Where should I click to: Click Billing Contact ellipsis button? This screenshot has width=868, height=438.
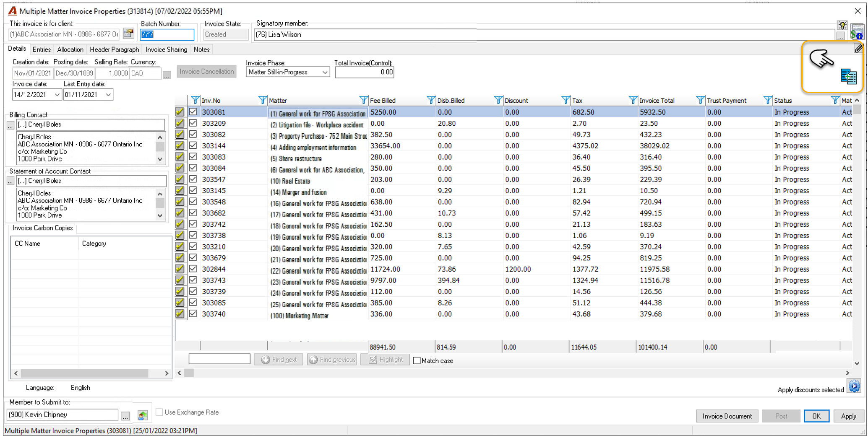[10, 125]
